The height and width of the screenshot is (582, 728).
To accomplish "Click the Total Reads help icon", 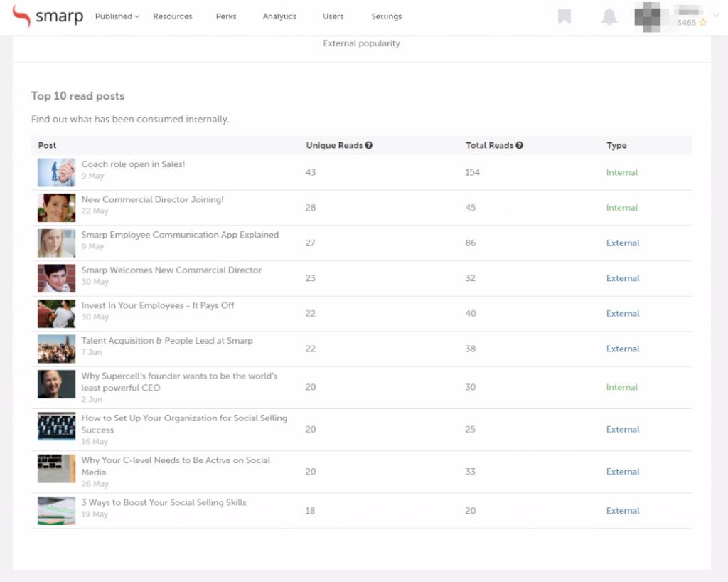I will 519,145.
